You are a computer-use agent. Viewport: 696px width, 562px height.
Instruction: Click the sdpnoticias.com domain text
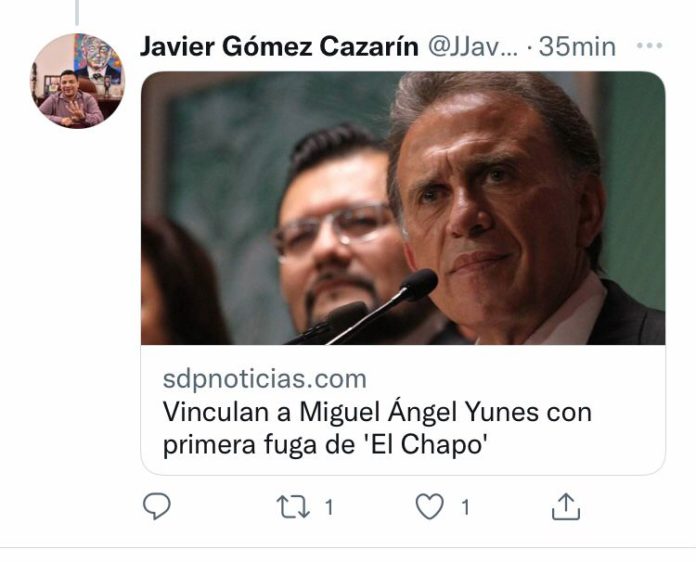click(265, 379)
